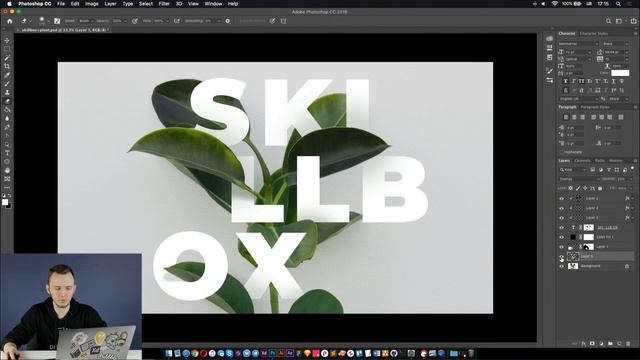Expand the layer filter Kind dropdown
Screen dimensions: 640x360
click(x=573, y=170)
